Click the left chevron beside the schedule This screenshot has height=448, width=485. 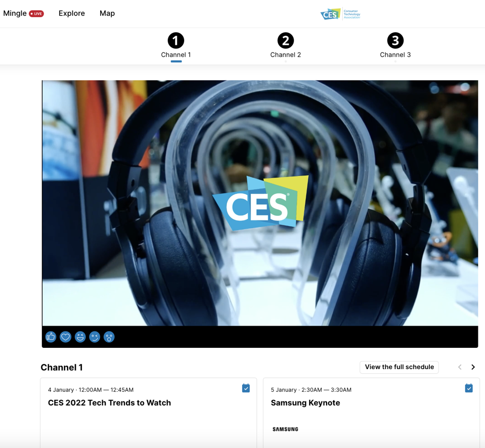click(x=460, y=367)
